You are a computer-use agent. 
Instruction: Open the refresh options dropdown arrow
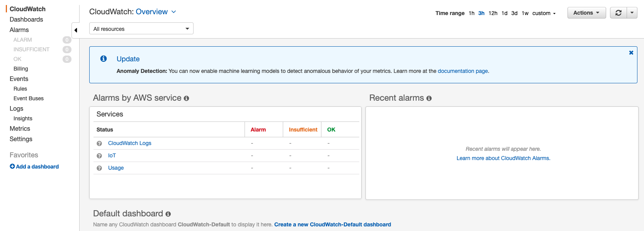click(x=632, y=13)
